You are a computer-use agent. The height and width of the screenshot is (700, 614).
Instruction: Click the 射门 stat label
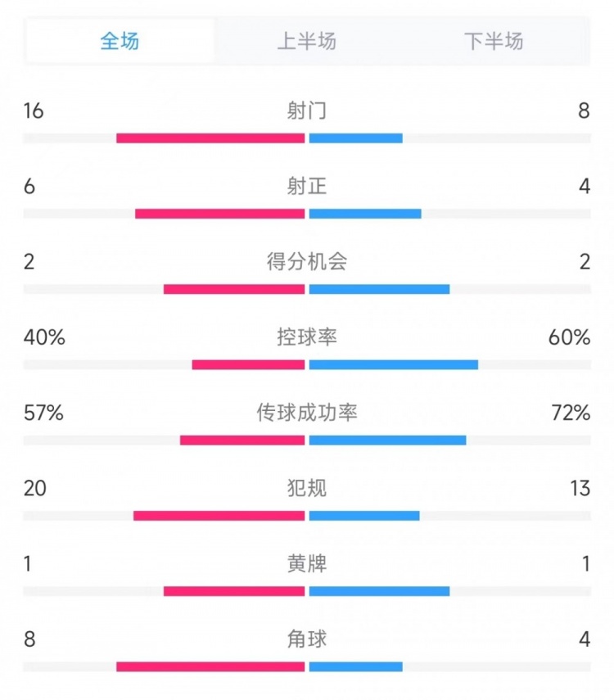pyautogui.click(x=307, y=111)
